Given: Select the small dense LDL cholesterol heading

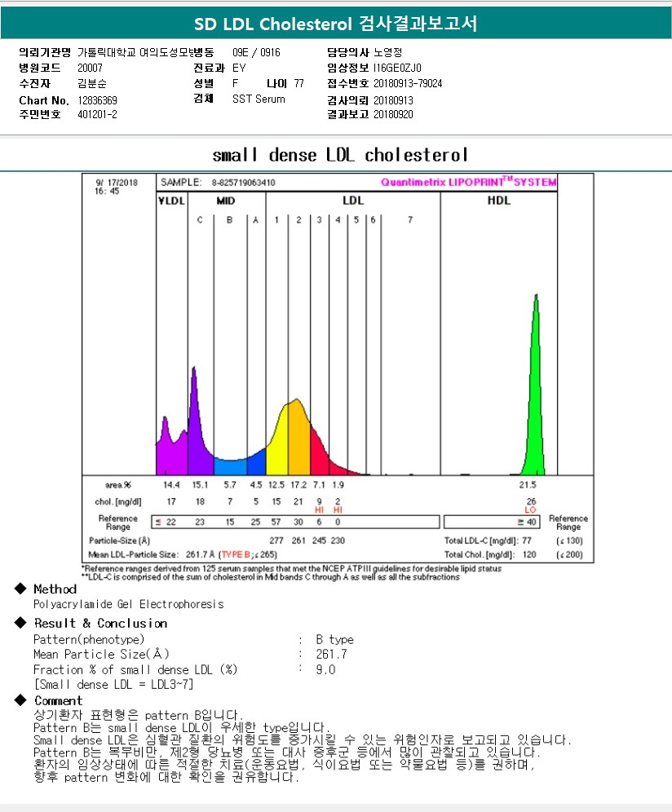Looking at the screenshot, I should [340, 155].
